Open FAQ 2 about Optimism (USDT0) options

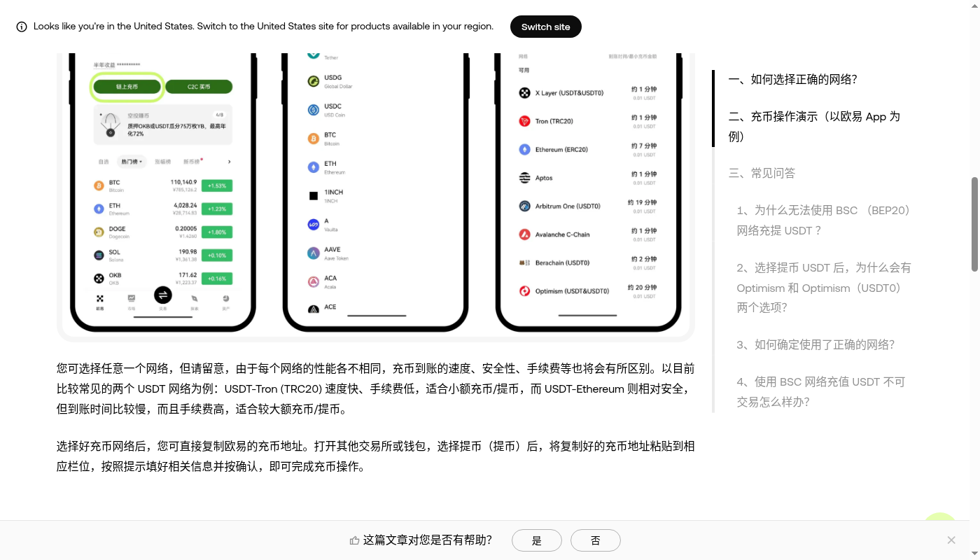pos(824,288)
